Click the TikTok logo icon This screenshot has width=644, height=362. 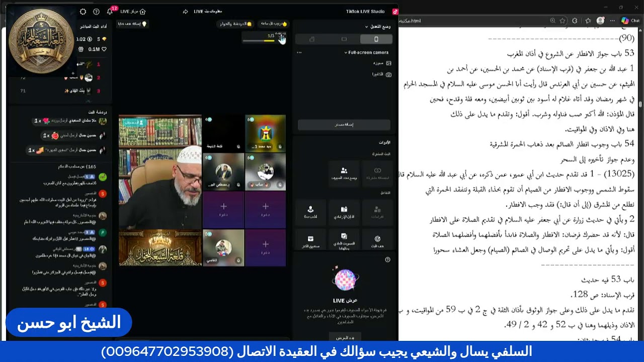tap(395, 12)
